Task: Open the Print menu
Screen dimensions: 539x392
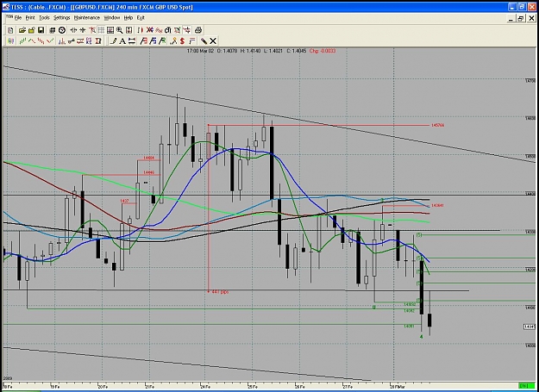Action: point(30,18)
